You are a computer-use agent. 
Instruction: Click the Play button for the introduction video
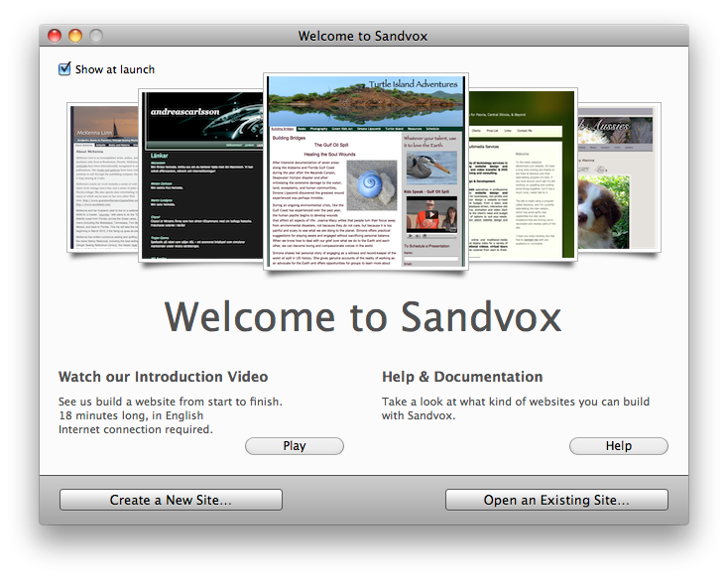pos(295,446)
